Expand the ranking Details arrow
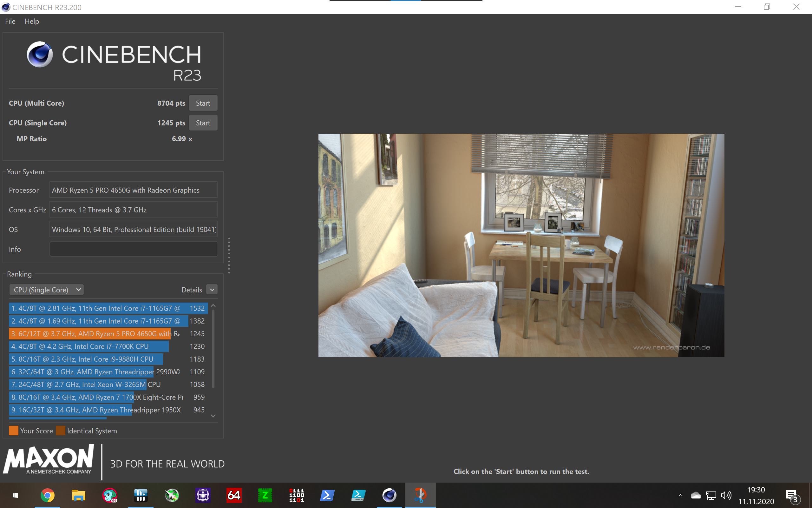The image size is (812, 508). click(x=212, y=290)
